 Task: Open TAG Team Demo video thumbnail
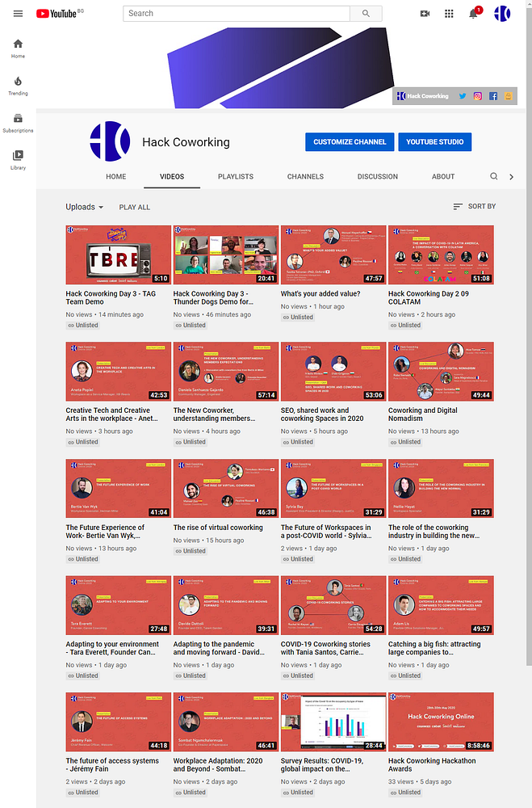(118, 255)
